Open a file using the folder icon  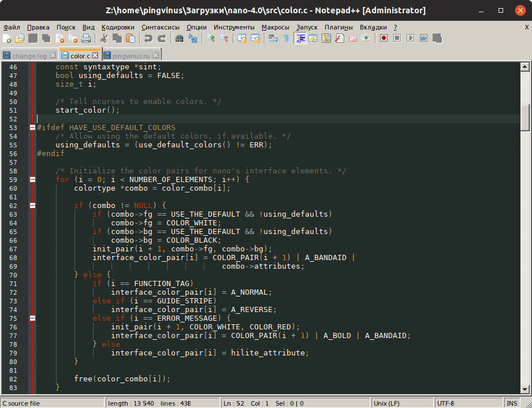20,38
